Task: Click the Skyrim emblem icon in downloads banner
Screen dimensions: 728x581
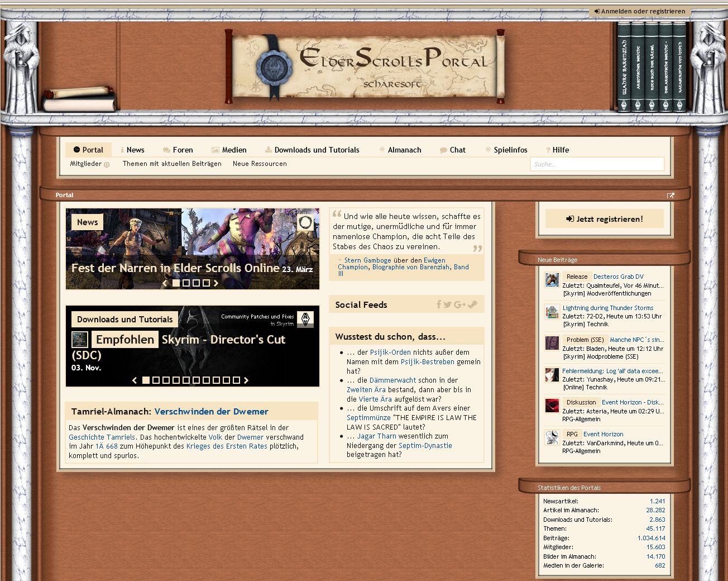Action: tap(305, 319)
